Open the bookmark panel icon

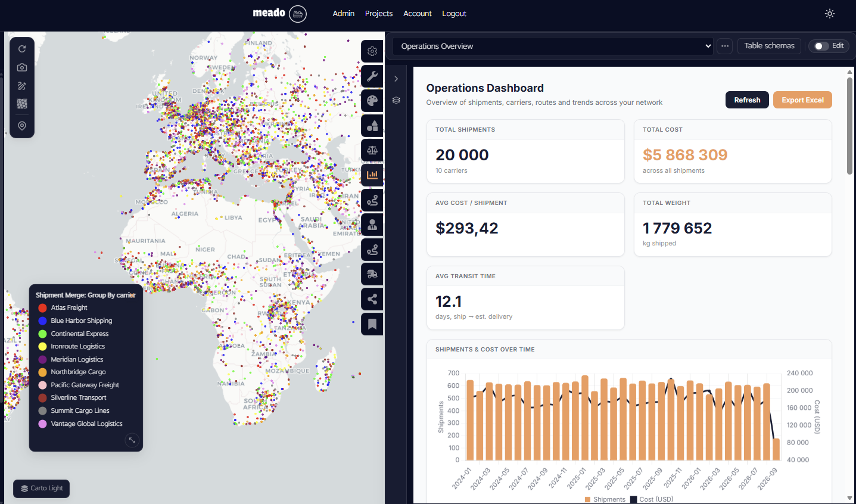372,324
